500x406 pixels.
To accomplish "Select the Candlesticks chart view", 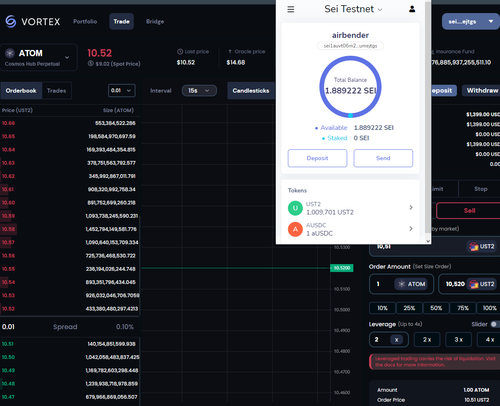I will coord(251,90).
